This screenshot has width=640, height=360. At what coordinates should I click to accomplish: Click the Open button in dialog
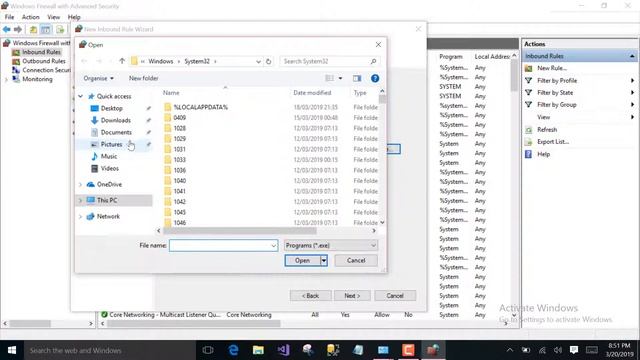point(302,260)
